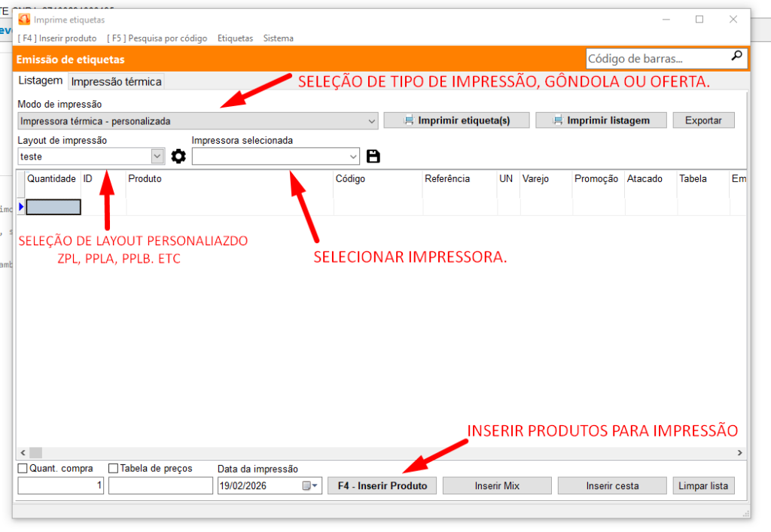Open the Sistema menu
771x532 pixels.
coord(278,38)
